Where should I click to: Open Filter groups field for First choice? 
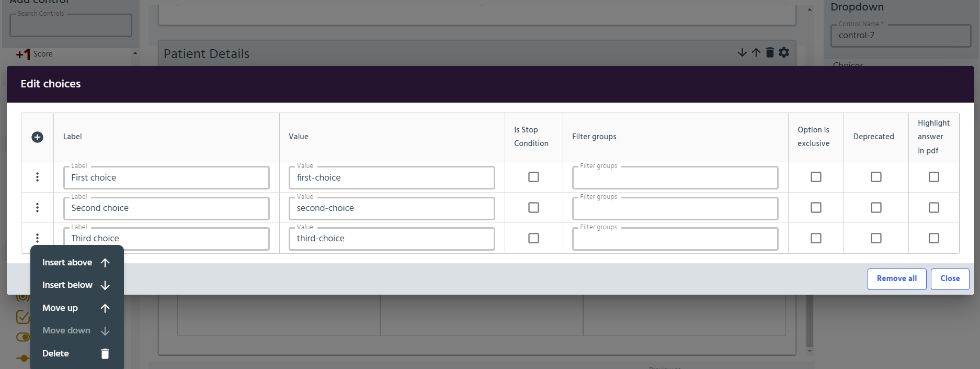coord(675,178)
